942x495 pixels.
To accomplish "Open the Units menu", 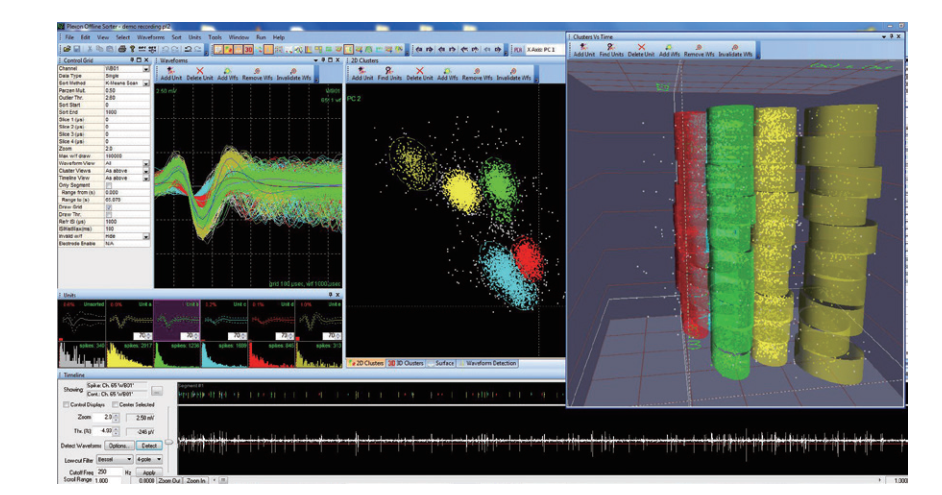I will 195,37.
